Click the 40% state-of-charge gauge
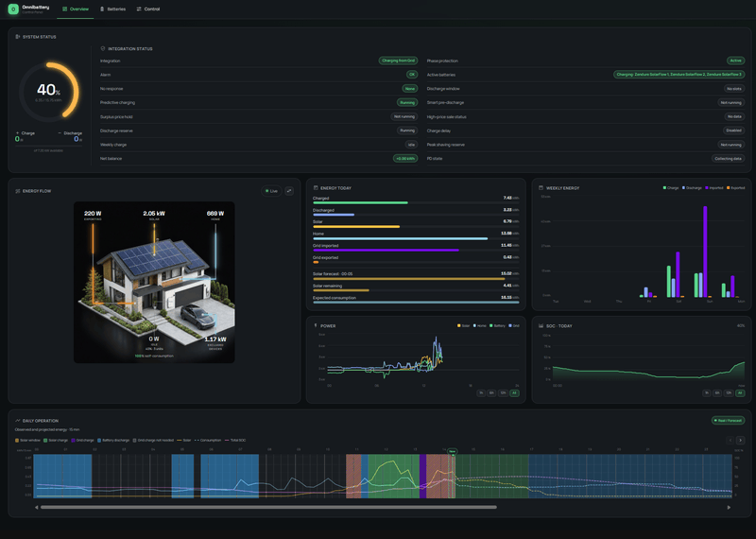 pos(49,91)
